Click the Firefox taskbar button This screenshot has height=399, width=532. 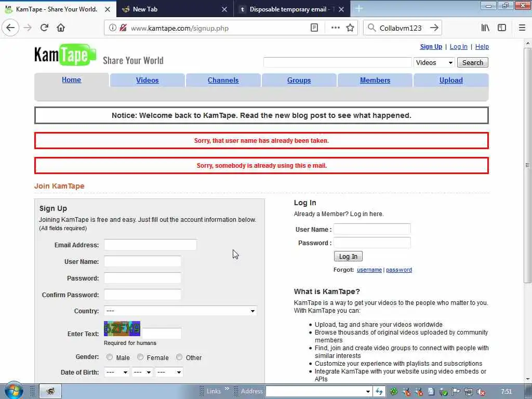tap(50, 391)
